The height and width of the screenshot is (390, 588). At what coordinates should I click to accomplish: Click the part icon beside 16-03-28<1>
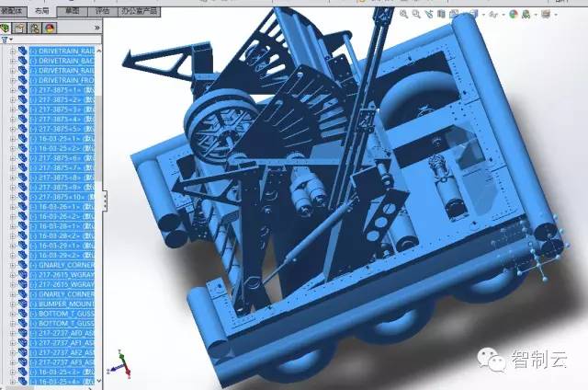22,226
